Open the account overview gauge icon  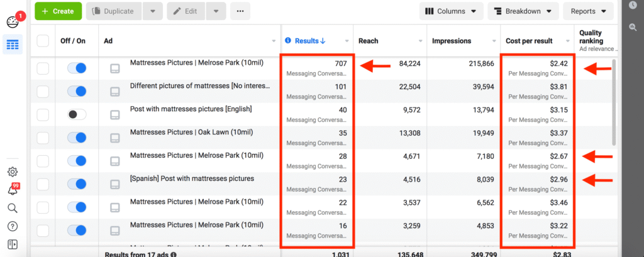click(x=13, y=21)
